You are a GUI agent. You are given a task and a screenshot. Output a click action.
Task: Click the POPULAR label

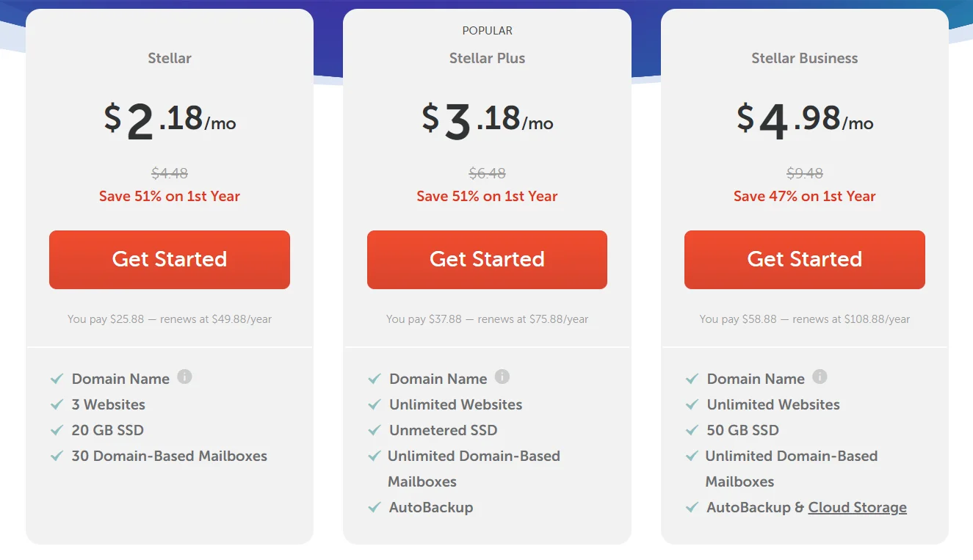click(x=488, y=31)
